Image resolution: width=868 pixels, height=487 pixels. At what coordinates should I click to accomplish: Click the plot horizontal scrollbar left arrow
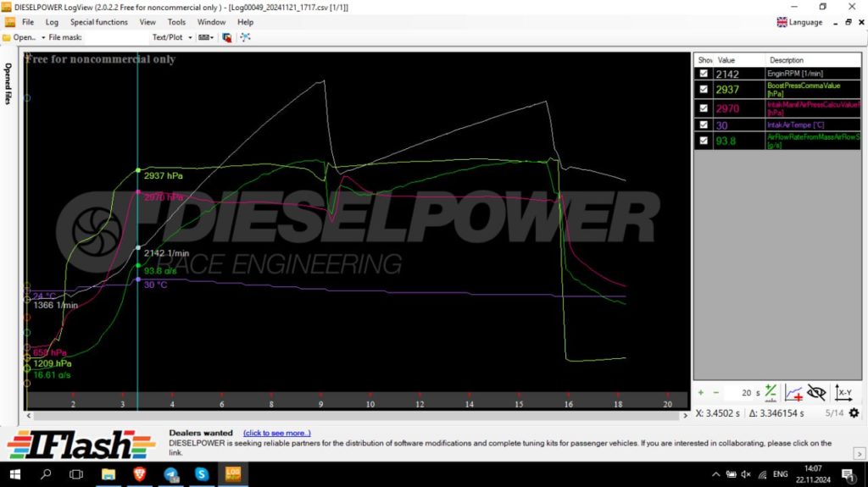(28, 415)
